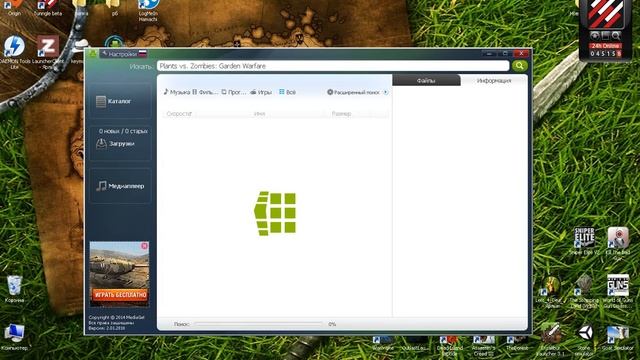640x360 pixels.
Task: Open Настройки settings in the title bar
Action: [119, 54]
